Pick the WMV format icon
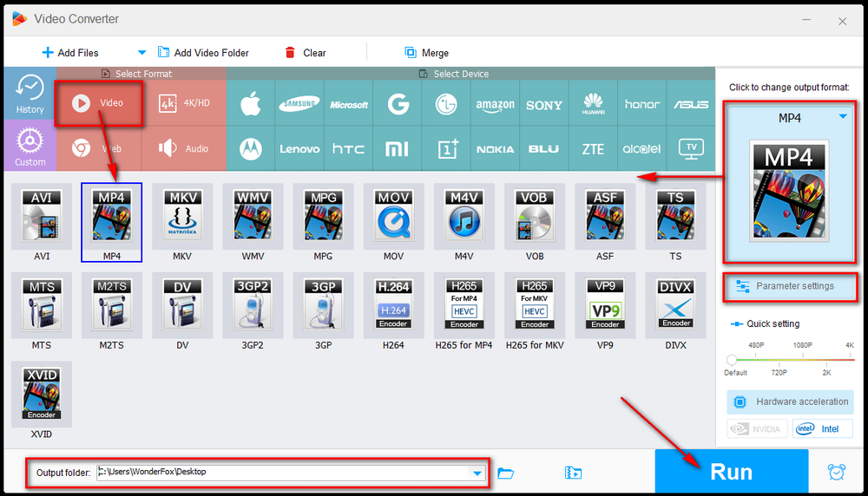Screen dimensions: 868x496 click(x=253, y=216)
